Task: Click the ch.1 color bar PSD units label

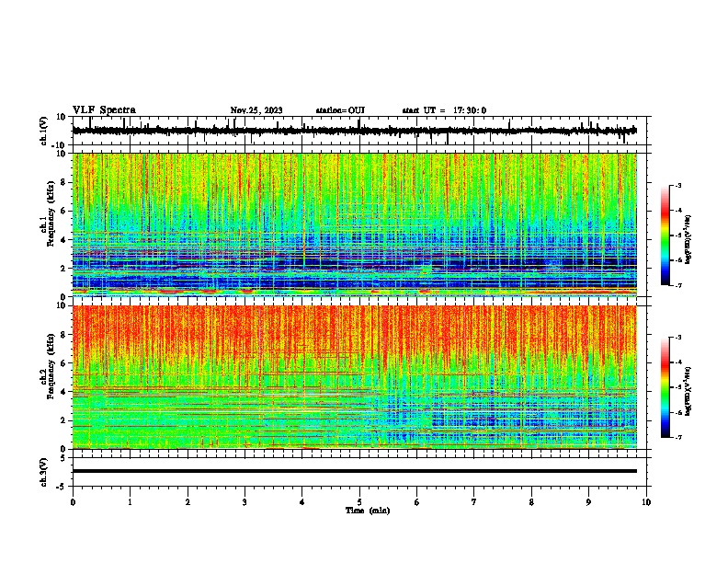Action: 688,240
